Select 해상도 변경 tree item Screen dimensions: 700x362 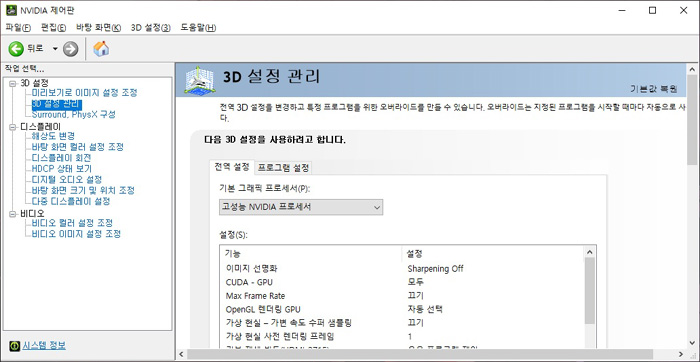53,136
